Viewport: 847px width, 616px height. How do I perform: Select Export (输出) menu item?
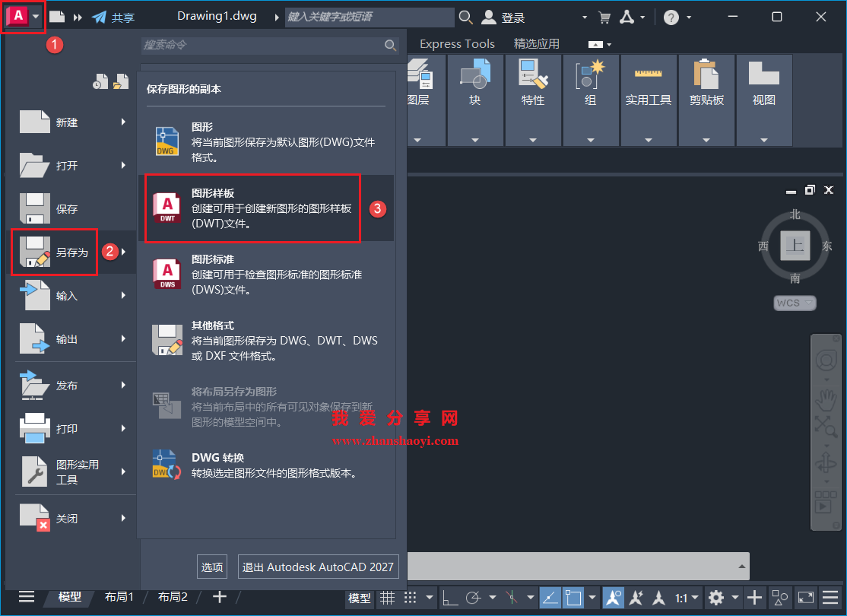[73, 339]
